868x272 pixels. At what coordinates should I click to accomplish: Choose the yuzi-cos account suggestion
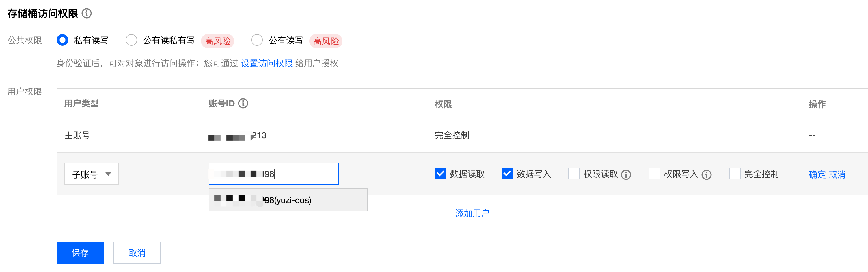point(288,200)
